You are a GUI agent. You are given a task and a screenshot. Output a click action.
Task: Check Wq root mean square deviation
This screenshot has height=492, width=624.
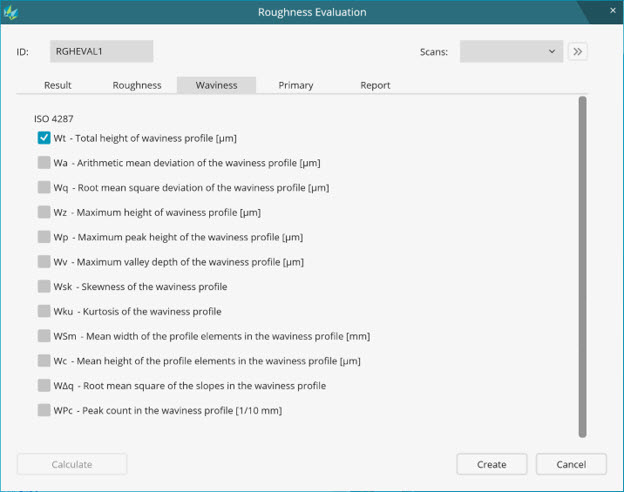[44, 187]
